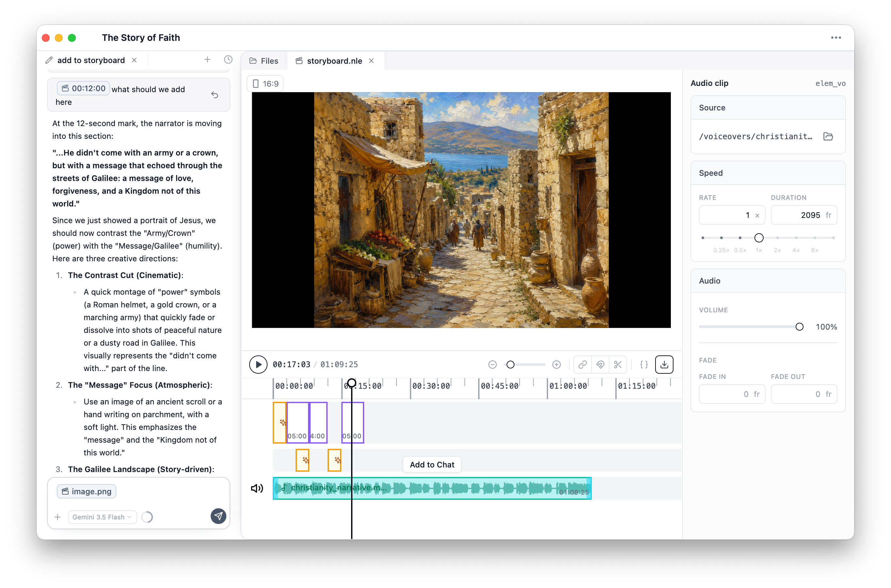
Task: Edit the Fade Out field
Action: (x=804, y=394)
